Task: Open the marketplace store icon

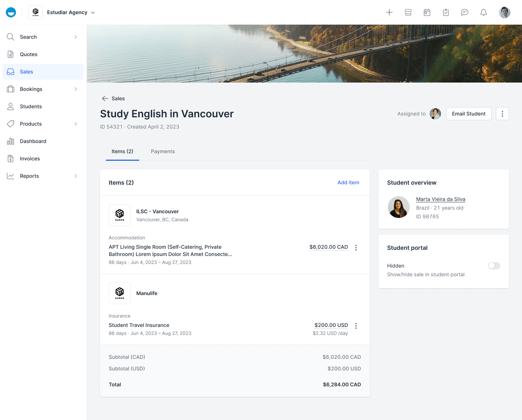Action: pyautogui.click(x=408, y=12)
